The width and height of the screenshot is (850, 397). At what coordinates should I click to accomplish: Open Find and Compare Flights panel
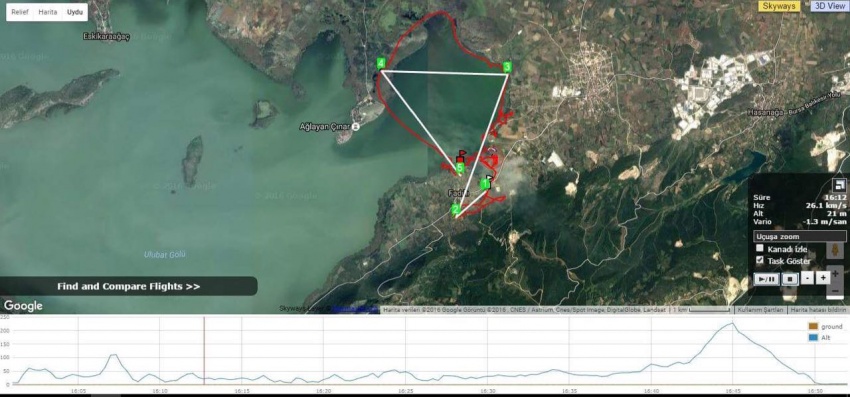point(128,286)
